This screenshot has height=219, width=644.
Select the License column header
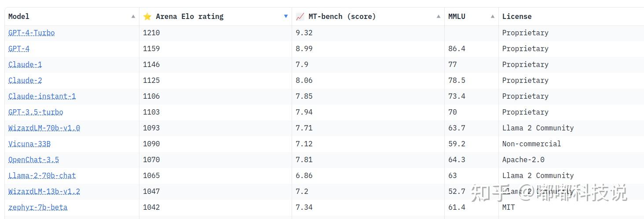[x=517, y=17]
